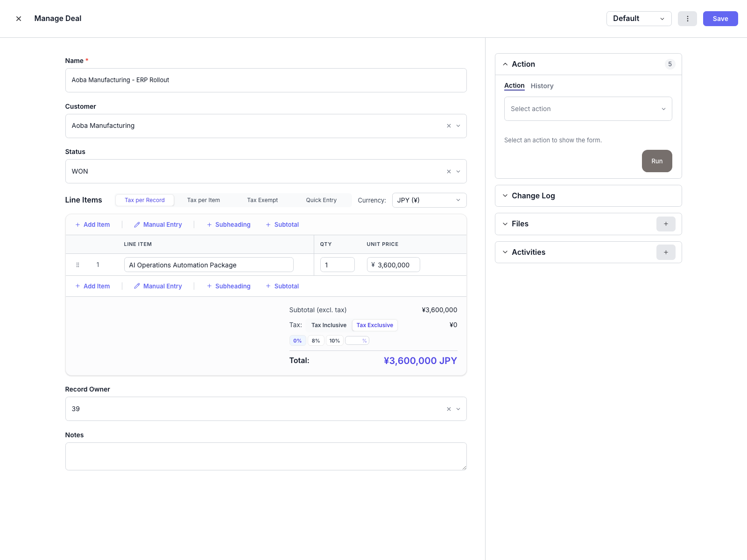This screenshot has height=560, width=747.
Task: Click inside the Notes field
Action: click(x=266, y=456)
